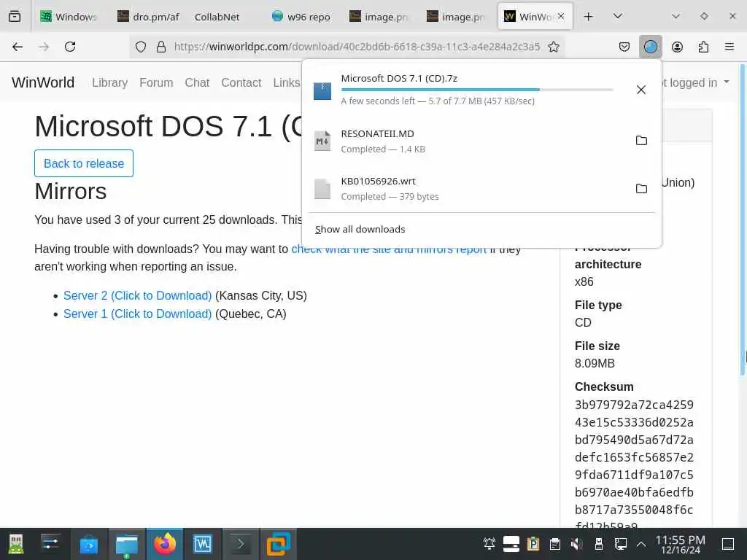Open the WM app taskbar icon

point(203,544)
